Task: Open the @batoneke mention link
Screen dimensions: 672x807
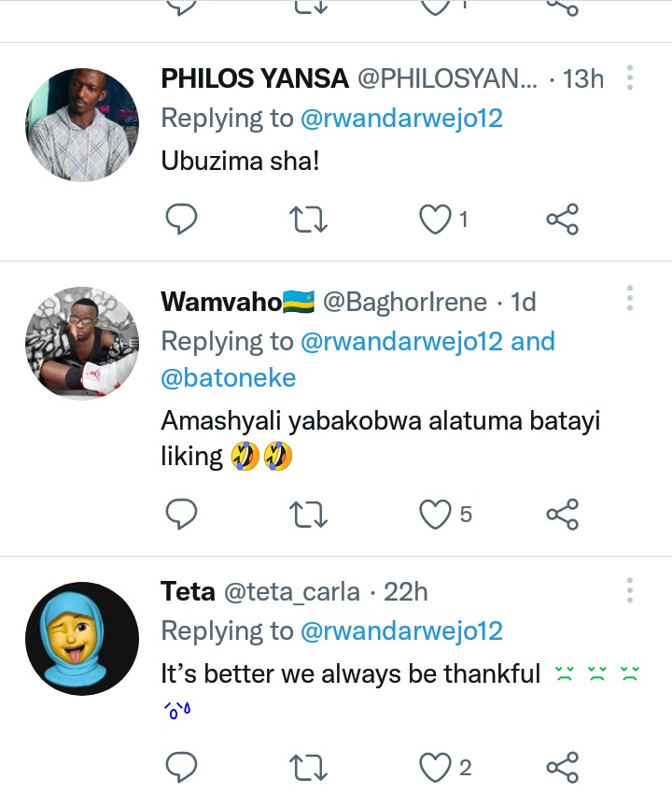Action: (229, 377)
